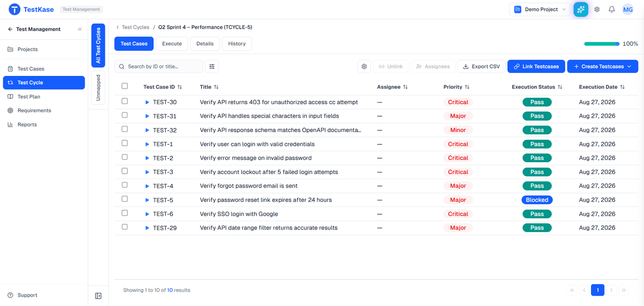Click back arrow next to Test Management
The width and height of the screenshot is (644, 306).
coord(10,29)
